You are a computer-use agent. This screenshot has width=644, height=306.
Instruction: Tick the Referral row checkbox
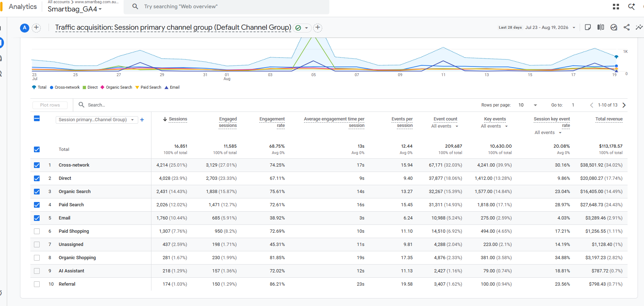pyautogui.click(x=37, y=284)
